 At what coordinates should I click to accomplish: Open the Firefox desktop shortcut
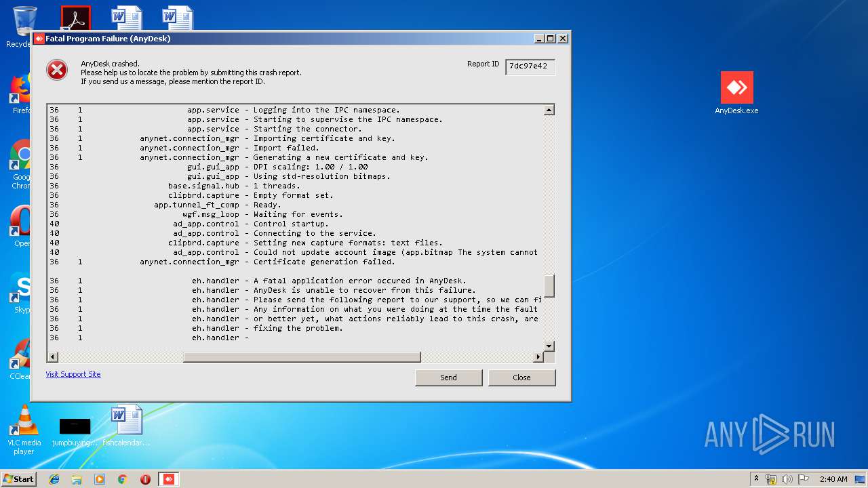pos(20,94)
